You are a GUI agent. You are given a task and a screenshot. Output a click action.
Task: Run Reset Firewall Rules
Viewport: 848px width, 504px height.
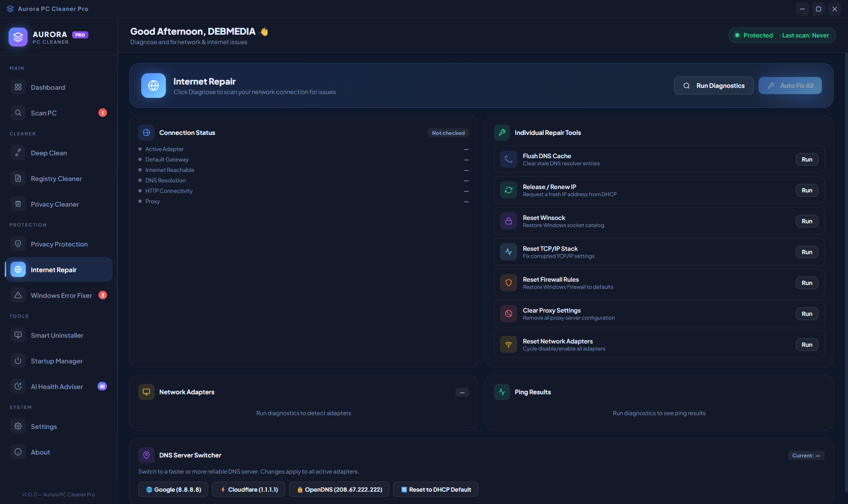pyautogui.click(x=807, y=283)
